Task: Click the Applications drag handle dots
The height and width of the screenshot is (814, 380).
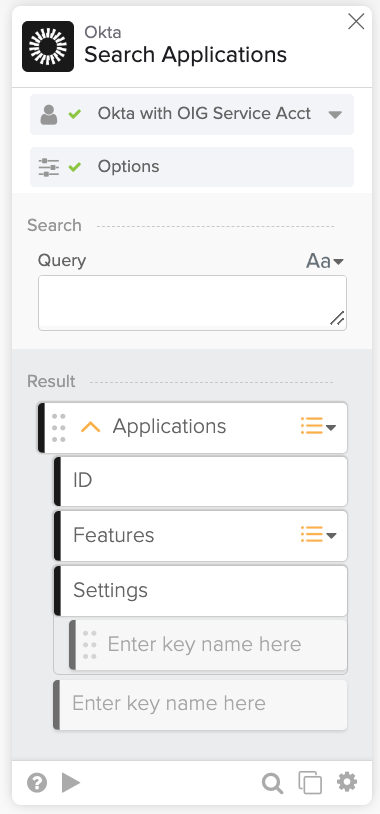Action: (59, 428)
